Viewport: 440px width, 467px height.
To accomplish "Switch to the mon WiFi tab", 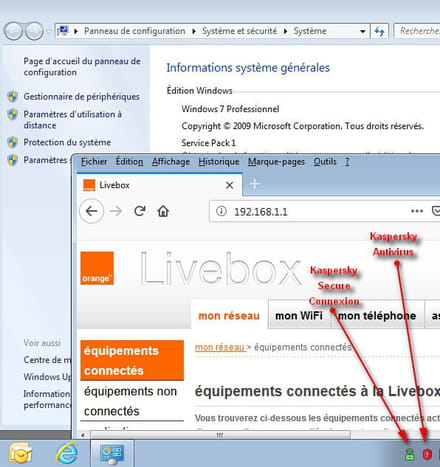I will 299,315.
